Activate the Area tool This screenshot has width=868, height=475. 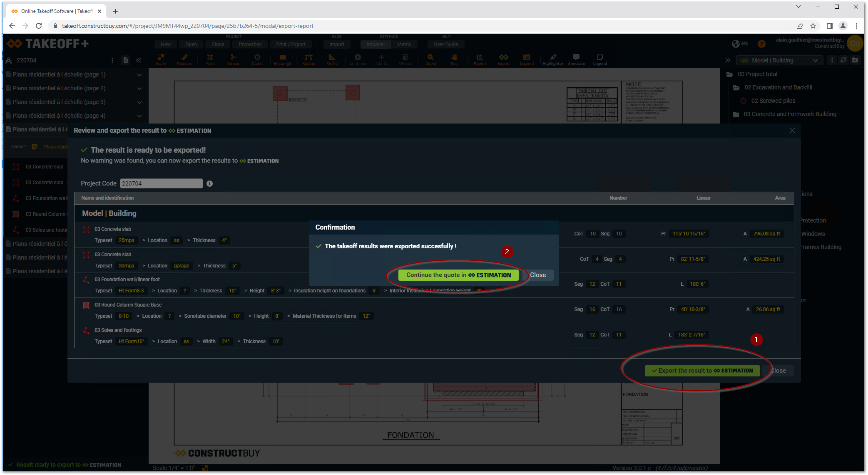[x=210, y=59]
